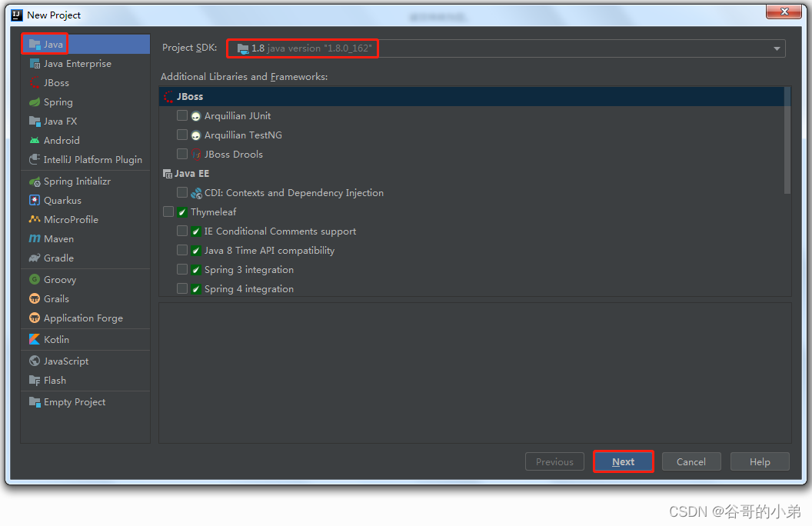Choose Java Enterprise project type

85,64
